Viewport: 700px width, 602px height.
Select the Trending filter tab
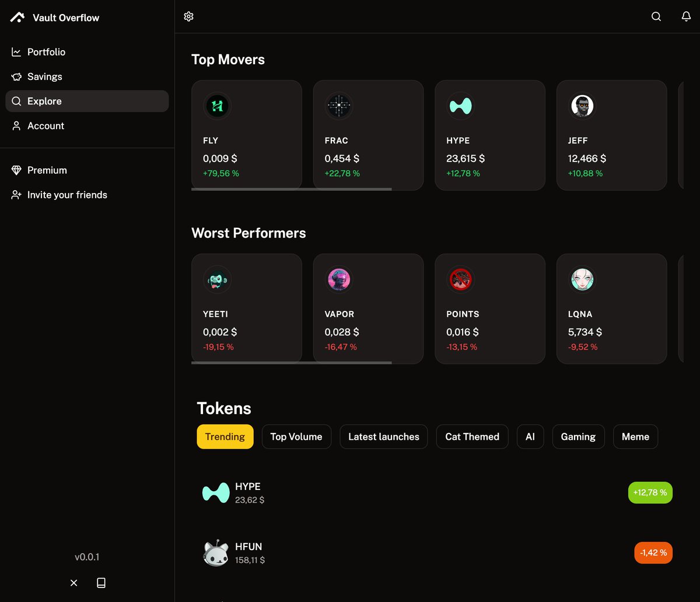coord(225,436)
